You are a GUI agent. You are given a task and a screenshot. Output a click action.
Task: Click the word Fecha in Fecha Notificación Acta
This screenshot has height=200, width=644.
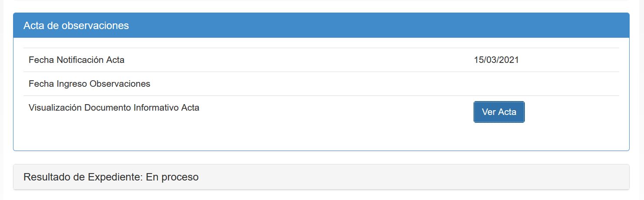[x=41, y=60]
